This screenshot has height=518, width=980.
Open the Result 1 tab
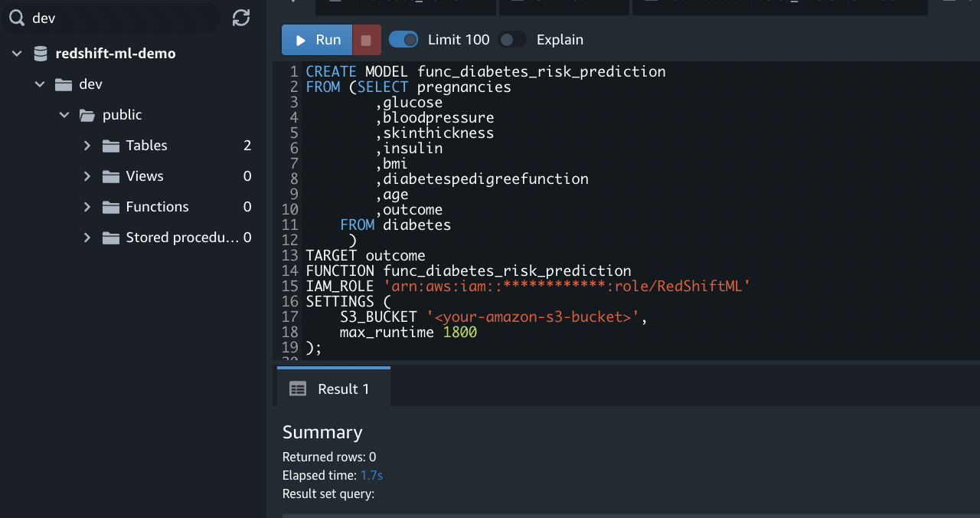pos(334,388)
